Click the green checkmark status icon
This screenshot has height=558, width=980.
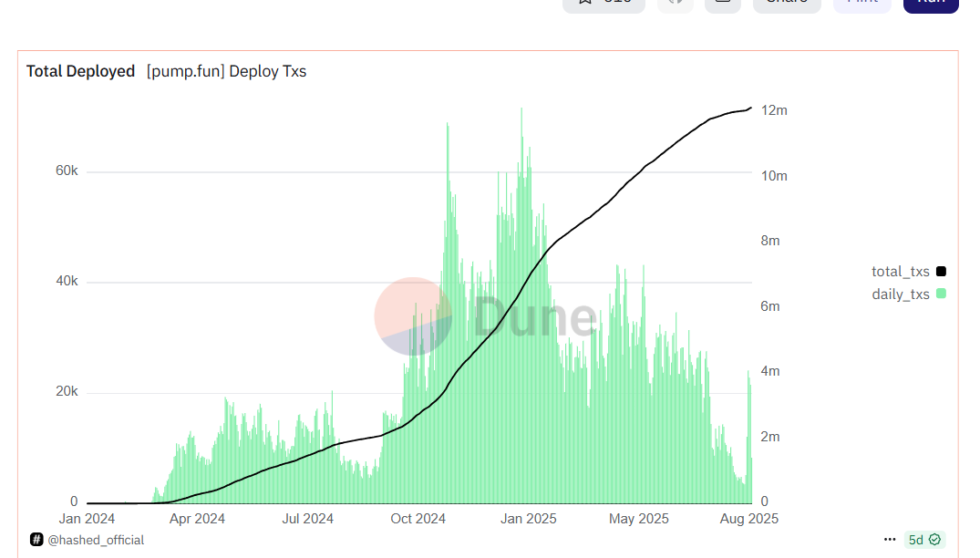[x=934, y=540]
